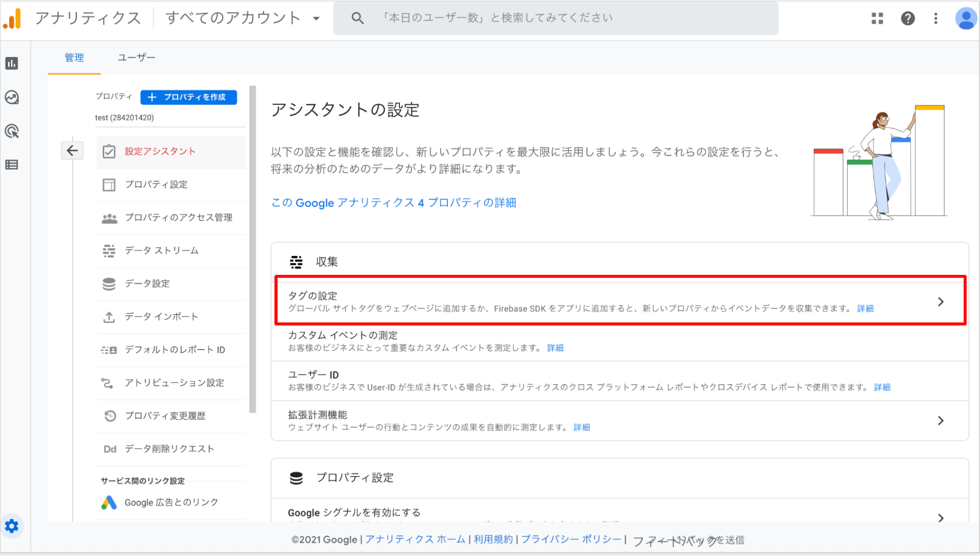
Task: Click the property menu vertical scrollbar
Action: pos(253,249)
